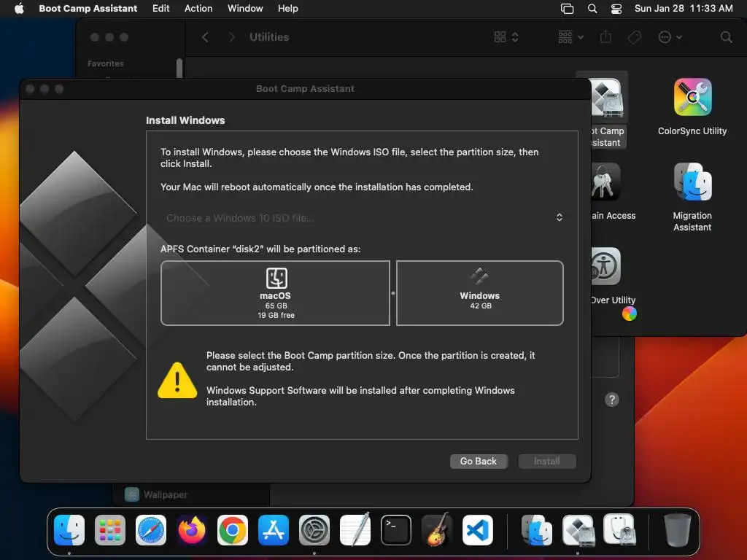Open the Window menu
The image size is (747, 560).
pyautogui.click(x=245, y=8)
